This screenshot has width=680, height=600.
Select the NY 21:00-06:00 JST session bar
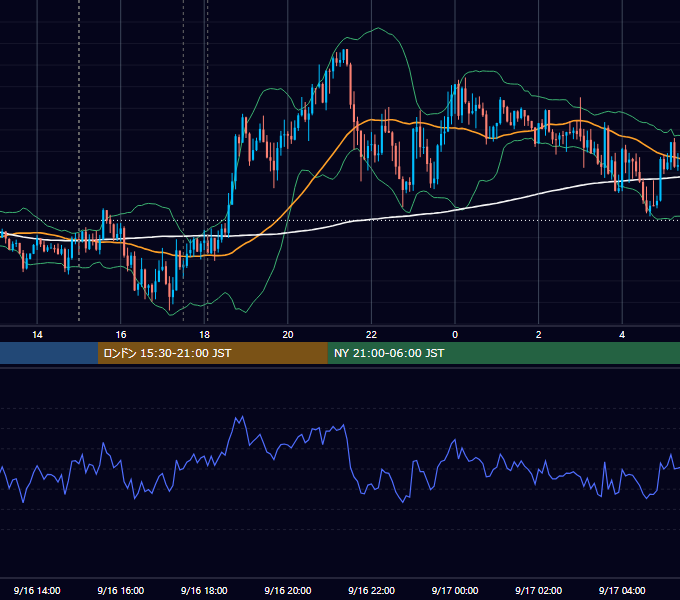click(x=503, y=353)
